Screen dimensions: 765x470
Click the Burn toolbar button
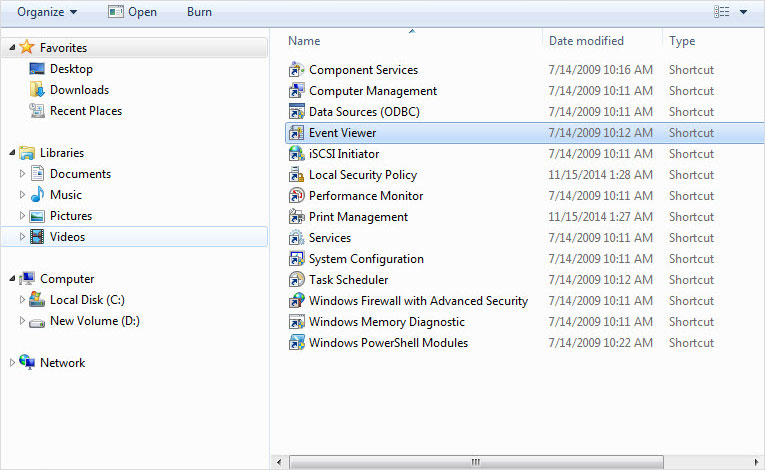199,12
